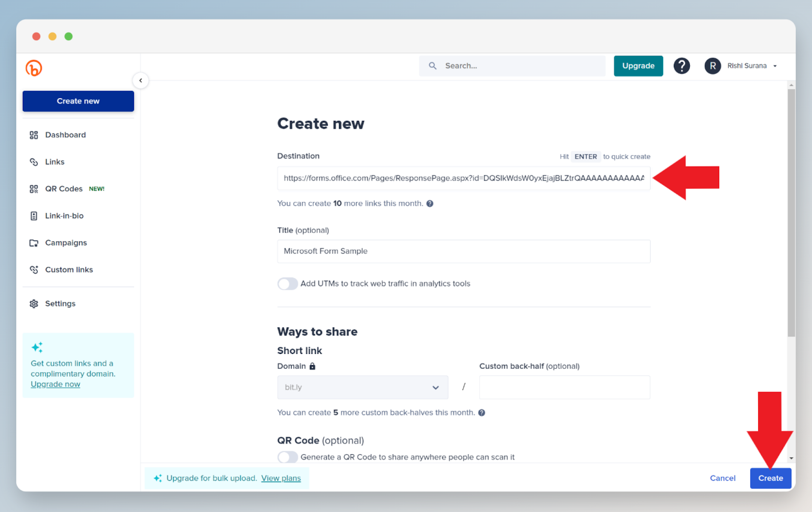Turn on the Generate QR Code toggle
Screen dimensions: 812x512
tap(287, 457)
